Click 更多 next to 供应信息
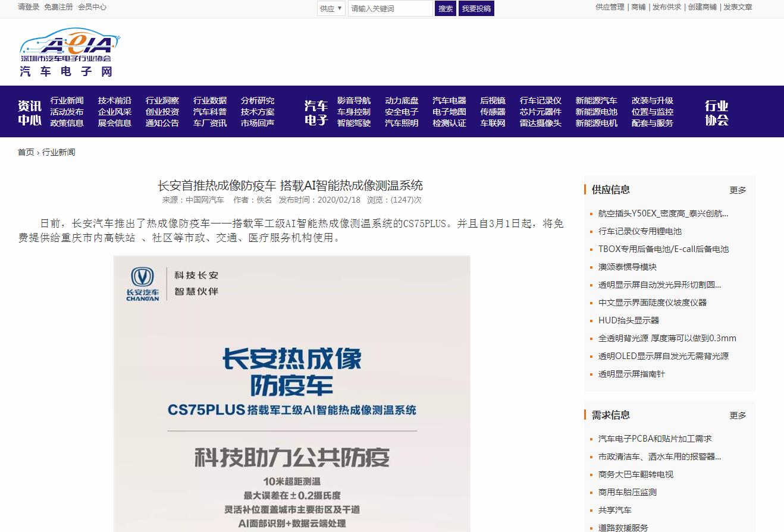 coord(738,190)
